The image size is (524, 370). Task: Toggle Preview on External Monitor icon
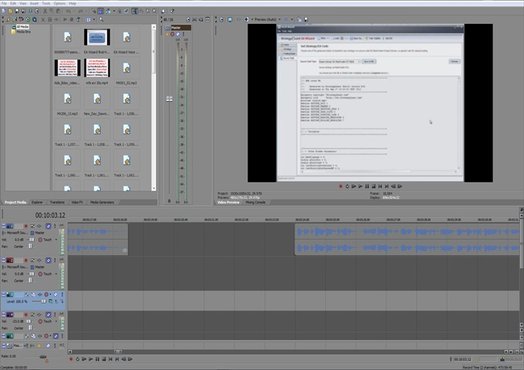click(x=230, y=20)
